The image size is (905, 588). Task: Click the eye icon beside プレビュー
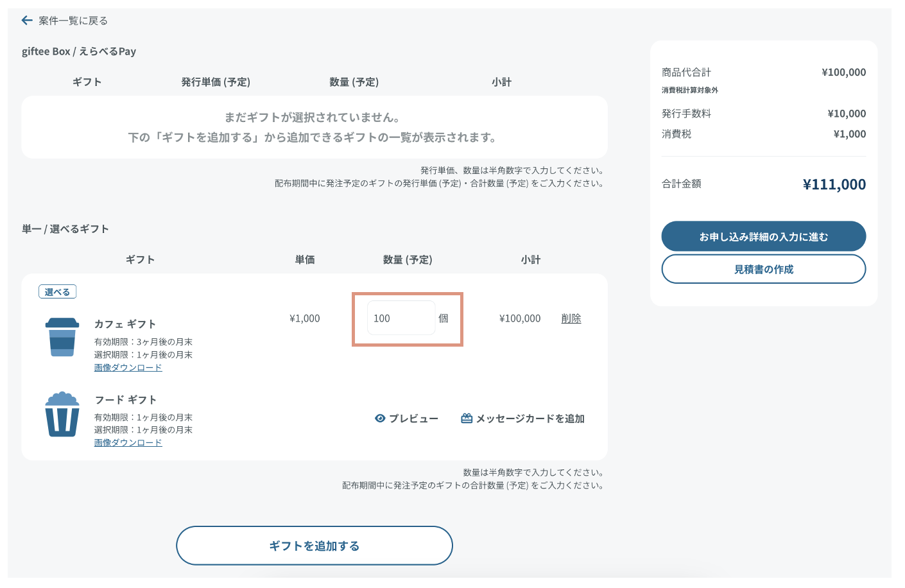(x=380, y=419)
